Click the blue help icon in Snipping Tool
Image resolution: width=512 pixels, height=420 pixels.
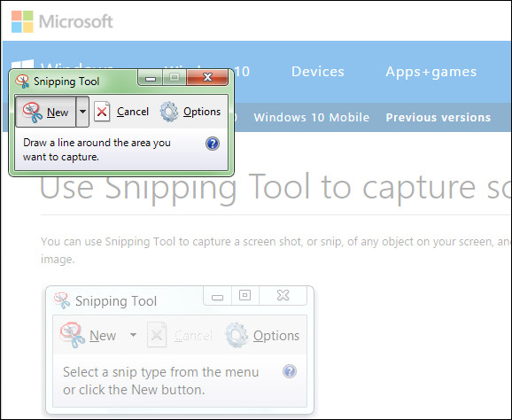click(x=213, y=144)
